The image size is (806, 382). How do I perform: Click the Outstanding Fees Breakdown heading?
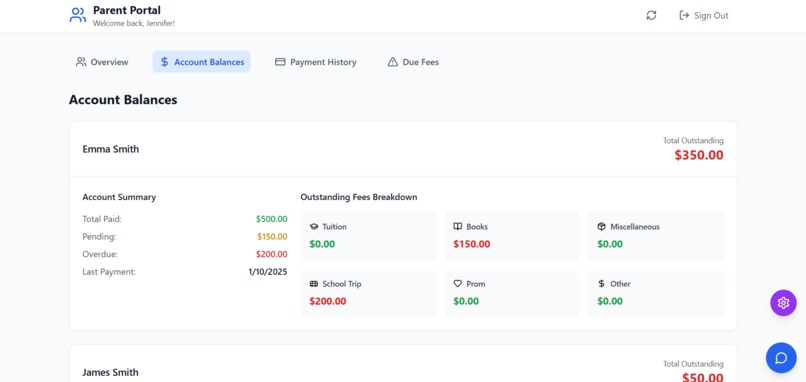click(359, 197)
